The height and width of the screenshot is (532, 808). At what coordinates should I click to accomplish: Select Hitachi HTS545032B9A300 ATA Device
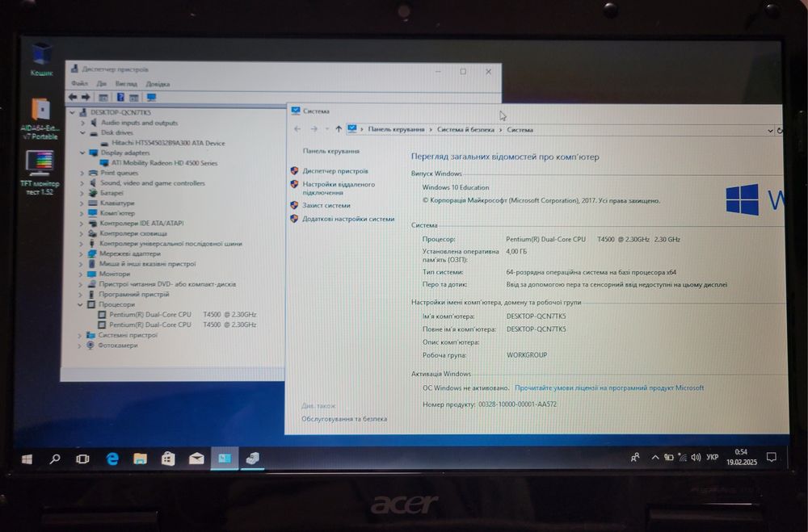pyautogui.click(x=168, y=143)
